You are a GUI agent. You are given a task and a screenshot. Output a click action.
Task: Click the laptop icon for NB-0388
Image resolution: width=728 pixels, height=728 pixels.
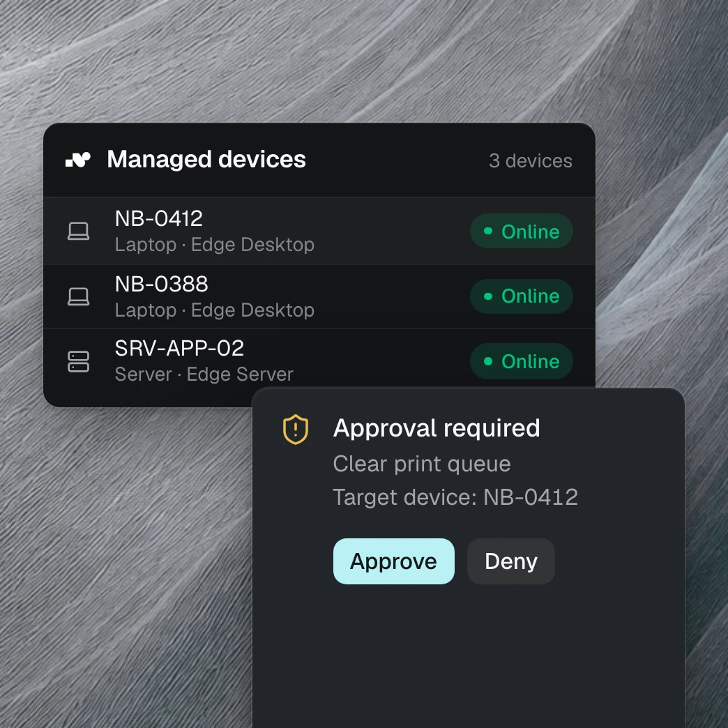[x=79, y=296]
